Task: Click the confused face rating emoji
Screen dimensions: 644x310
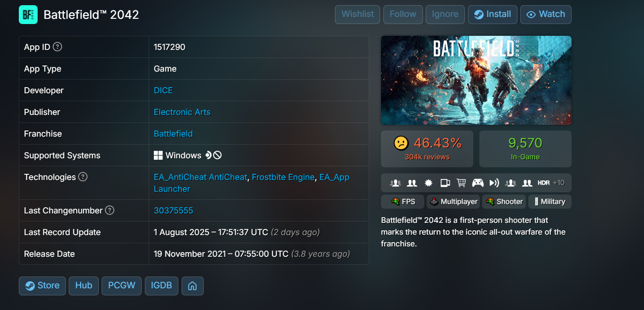Action: [x=401, y=143]
